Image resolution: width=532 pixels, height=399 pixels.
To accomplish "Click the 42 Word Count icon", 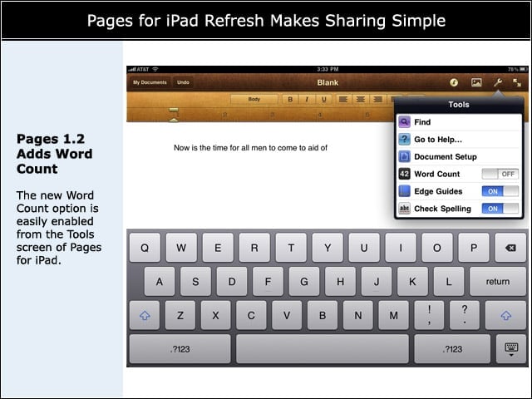I will click(404, 174).
